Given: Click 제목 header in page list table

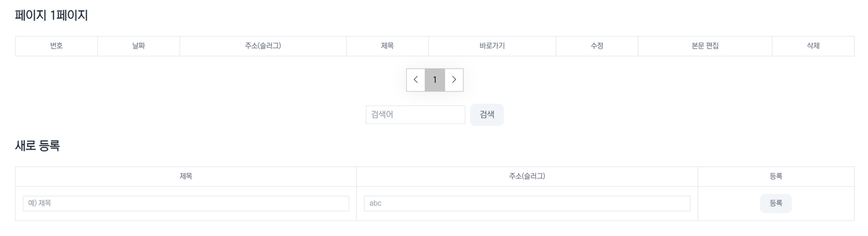Looking at the screenshot, I should coord(388,46).
